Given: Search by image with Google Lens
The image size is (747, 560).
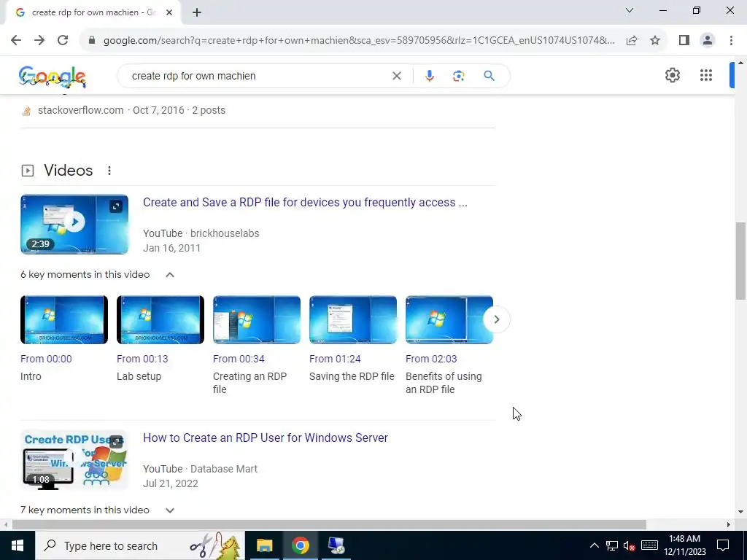Looking at the screenshot, I should (x=458, y=76).
